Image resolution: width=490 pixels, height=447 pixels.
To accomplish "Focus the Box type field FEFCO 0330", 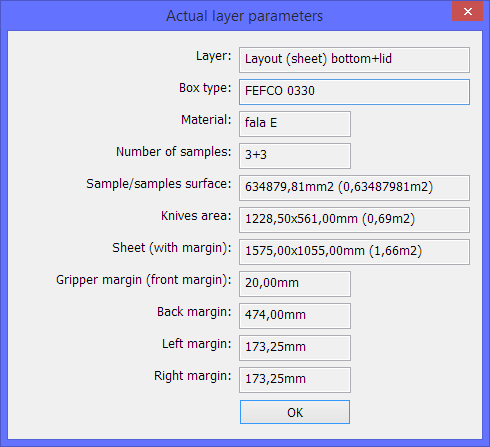I will 354,92.
